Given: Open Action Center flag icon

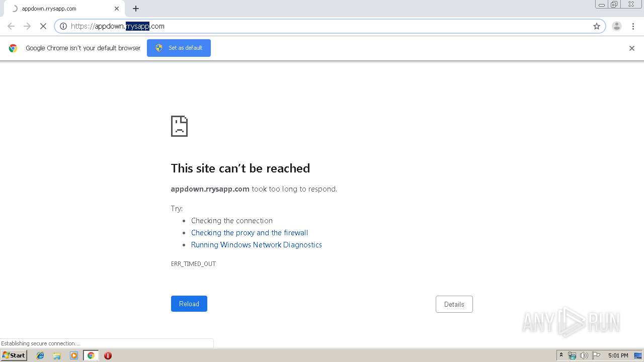Looking at the screenshot, I should pos(596,355).
